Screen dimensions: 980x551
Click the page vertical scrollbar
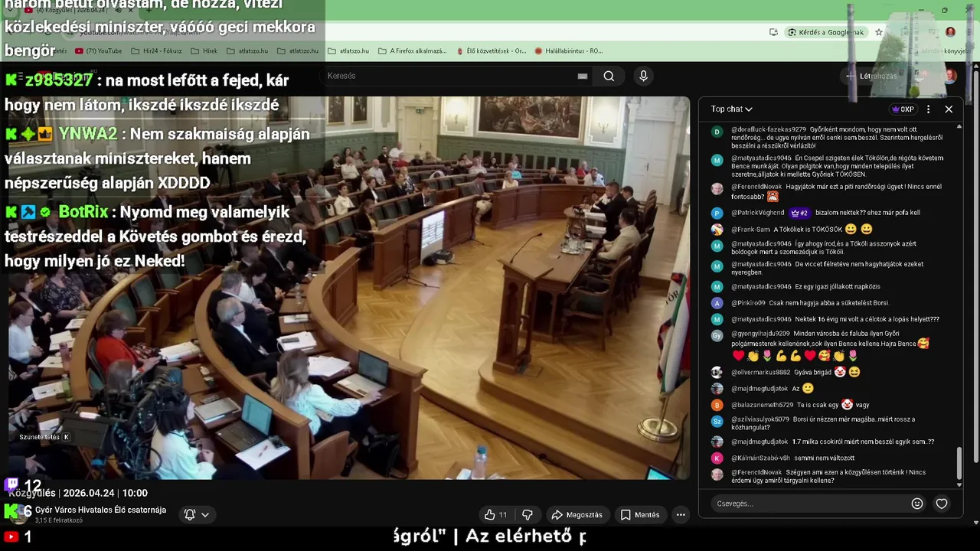[975, 268]
